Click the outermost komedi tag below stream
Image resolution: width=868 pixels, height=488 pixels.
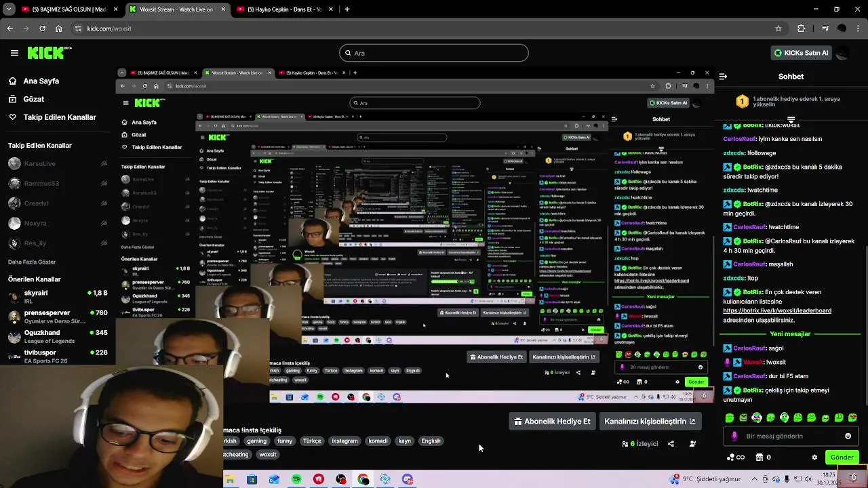(x=378, y=441)
